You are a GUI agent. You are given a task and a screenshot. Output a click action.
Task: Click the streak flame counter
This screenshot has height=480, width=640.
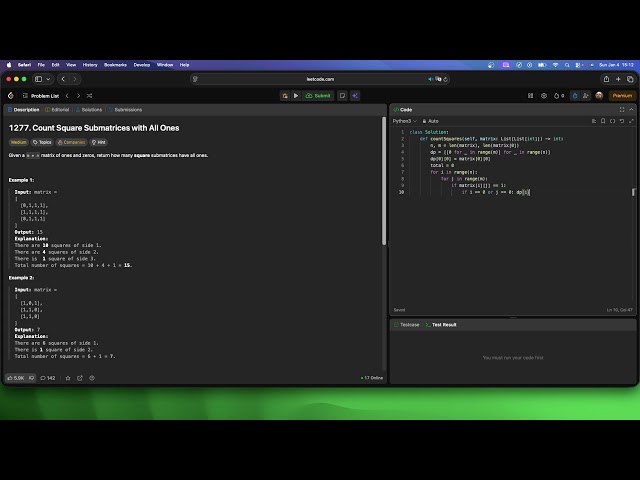559,96
